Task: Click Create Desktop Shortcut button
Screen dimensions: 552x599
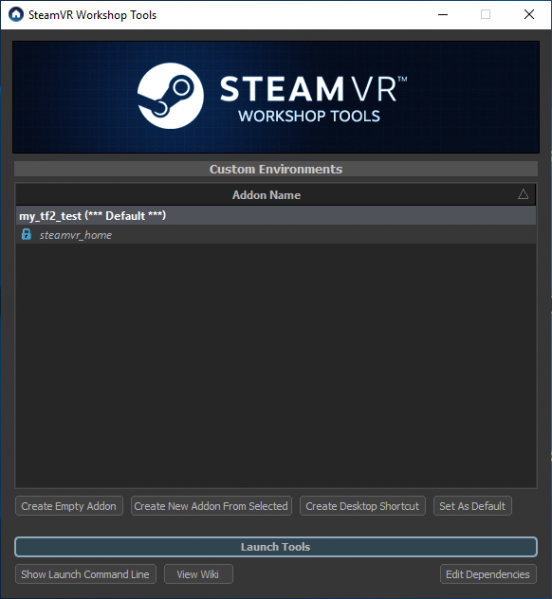Action: coord(363,506)
